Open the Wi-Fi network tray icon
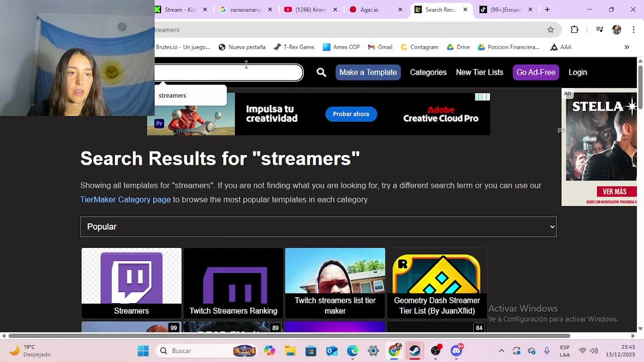 coord(583,350)
